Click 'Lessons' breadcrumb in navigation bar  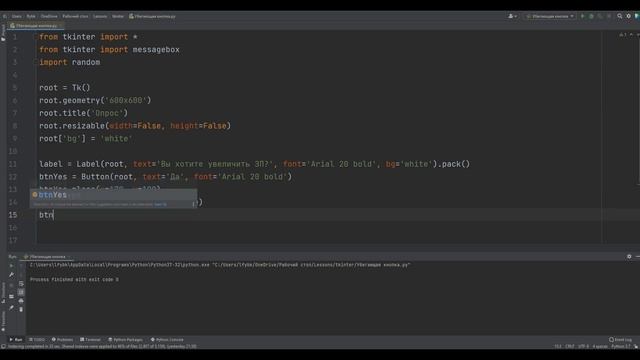tap(100, 16)
